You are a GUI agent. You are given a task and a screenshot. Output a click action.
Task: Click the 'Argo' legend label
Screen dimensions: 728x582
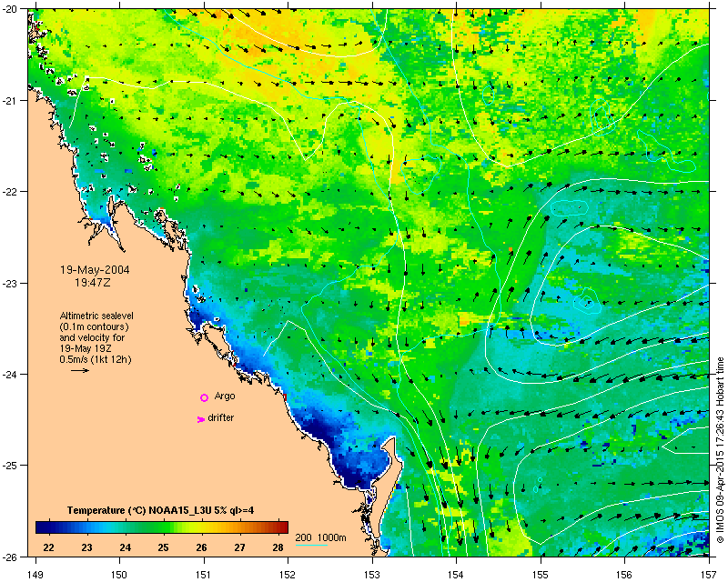(x=225, y=396)
